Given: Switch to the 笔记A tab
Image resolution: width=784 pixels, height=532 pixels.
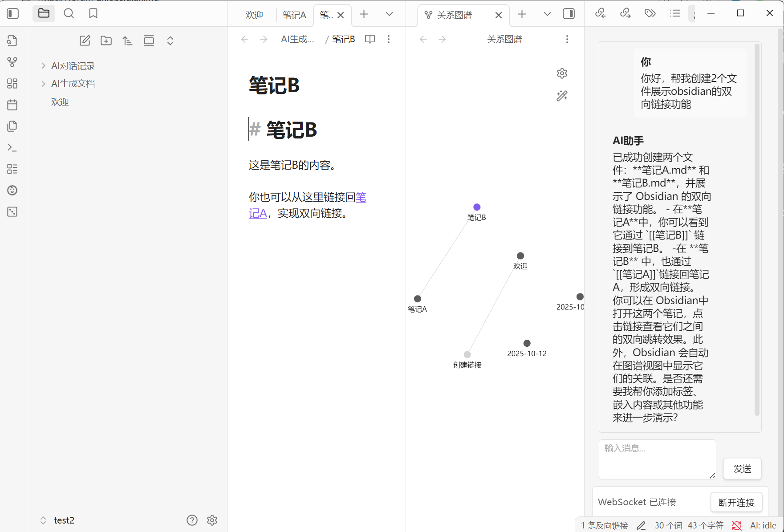Looking at the screenshot, I should pyautogui.click(x=294, y=15).
